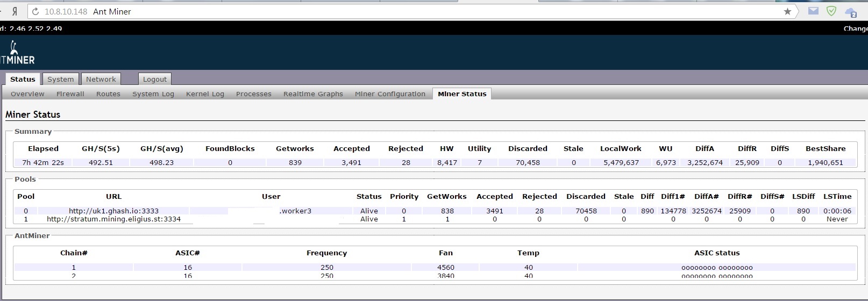Click the AntMiner logo
The width and height of the screenshot is (868, 301).
click(17, 54)
